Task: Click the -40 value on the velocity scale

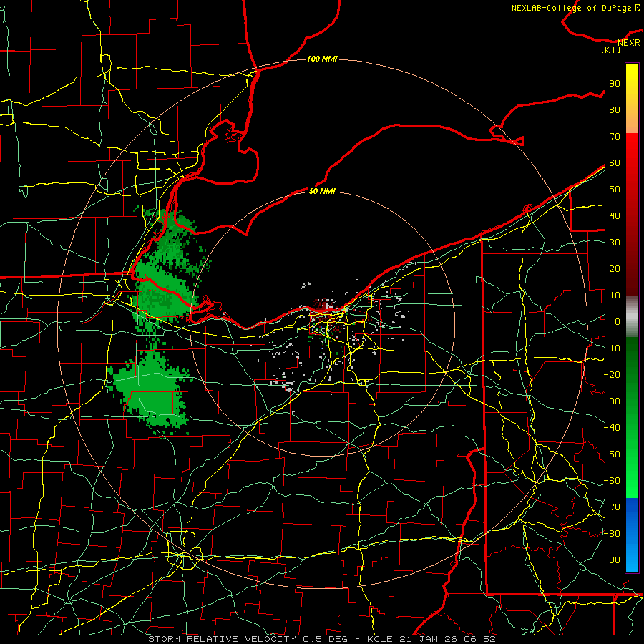Action: click(x=612, y=428)
